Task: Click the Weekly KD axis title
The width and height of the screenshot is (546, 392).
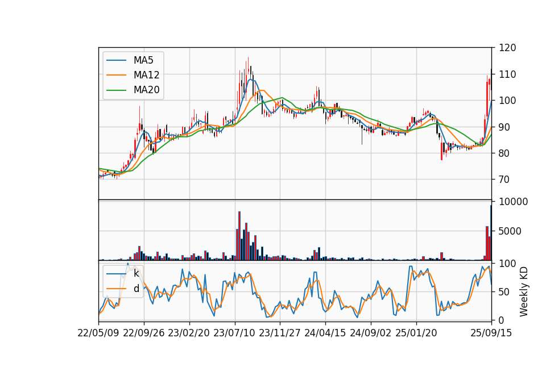Action: pos(524,291)
